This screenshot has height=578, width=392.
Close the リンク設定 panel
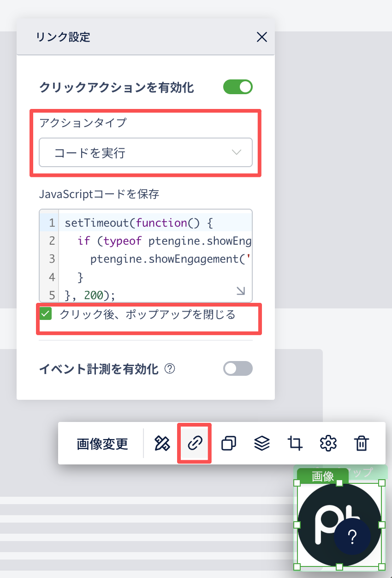[262, 37]
